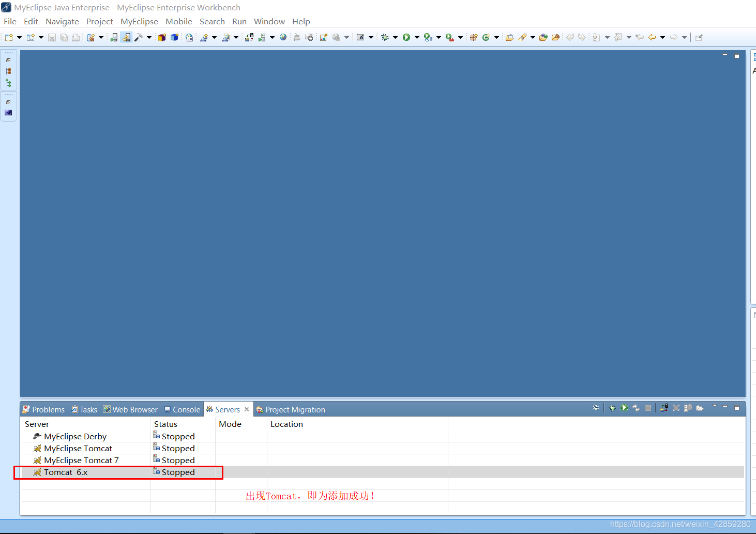Click the Save All toolbar icon

point(64,37)
